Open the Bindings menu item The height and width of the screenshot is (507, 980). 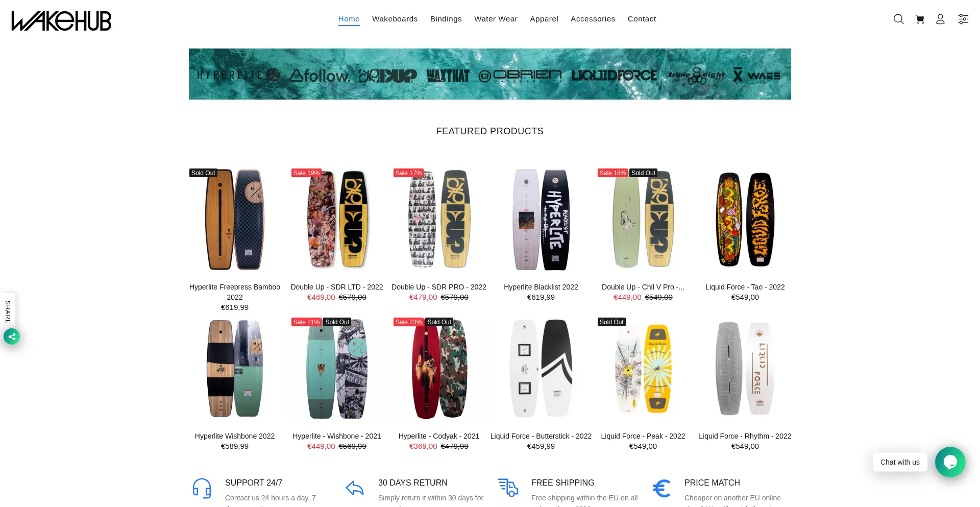click(446, 19)
